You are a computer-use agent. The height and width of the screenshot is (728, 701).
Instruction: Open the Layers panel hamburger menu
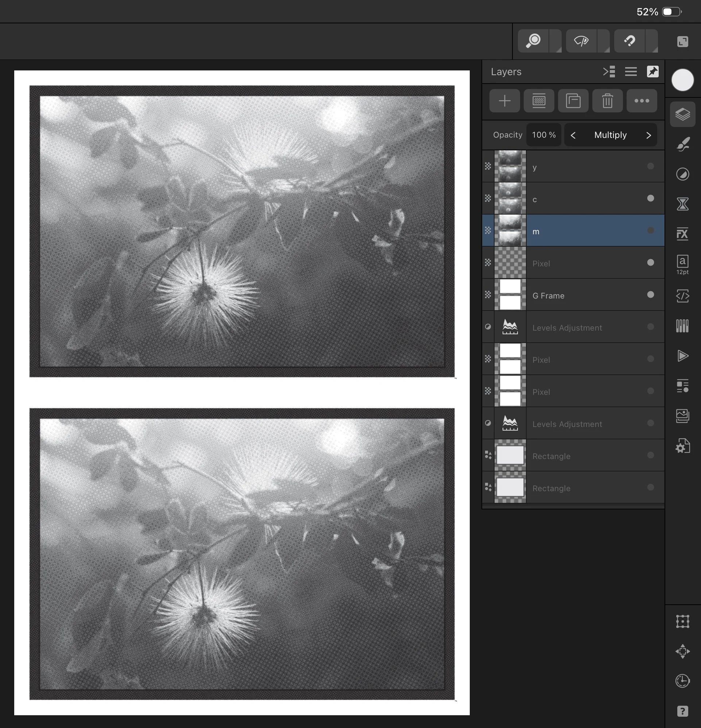click(x=631, y=71)
